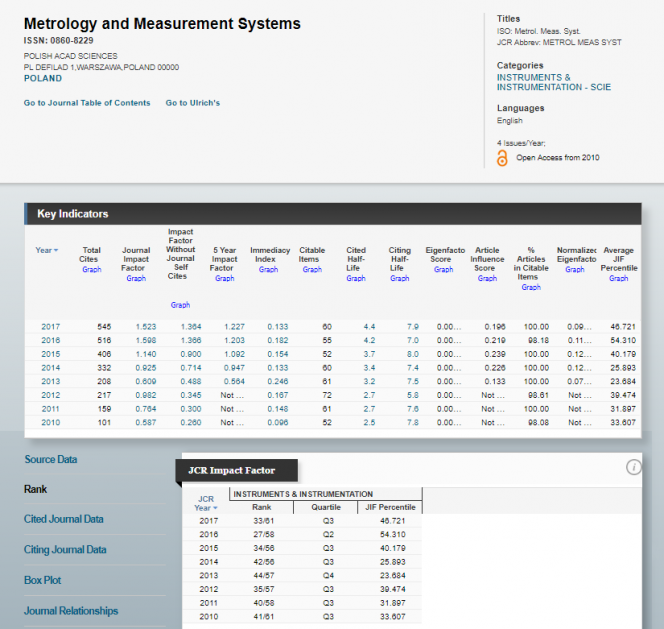Open the Graph link under Total Cites

coord(91,269)
